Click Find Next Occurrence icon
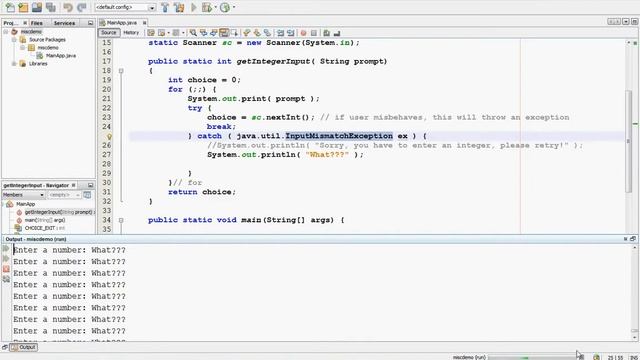The image size is (640, 360). pyautogui.click(x=213, y=33)
